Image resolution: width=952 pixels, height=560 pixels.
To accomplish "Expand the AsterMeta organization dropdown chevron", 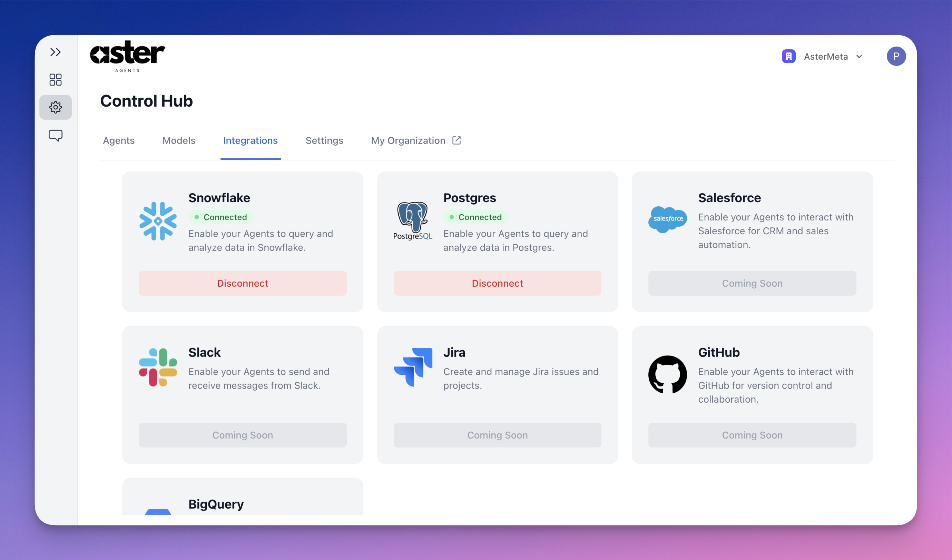I will [859, 57].
